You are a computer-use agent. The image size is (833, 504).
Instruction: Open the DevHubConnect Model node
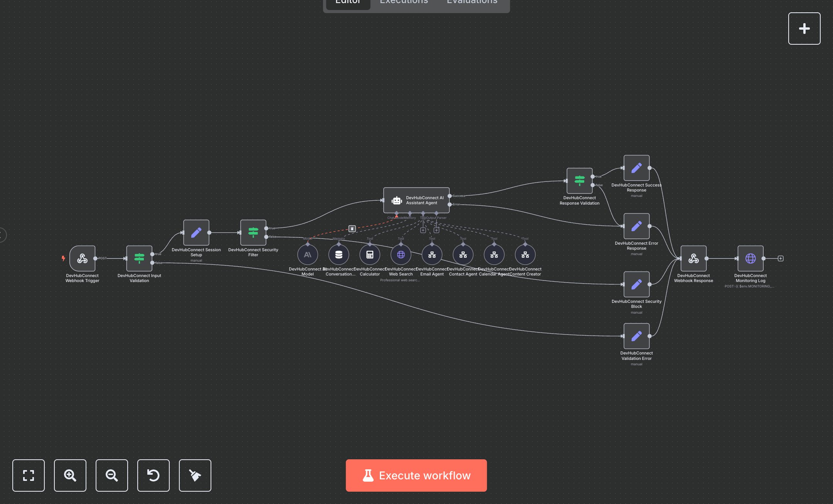tap(307, 254)
